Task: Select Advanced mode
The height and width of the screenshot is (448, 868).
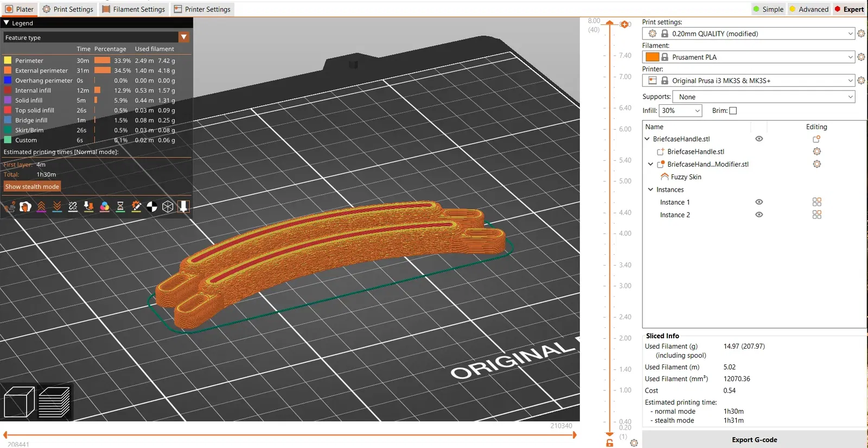Action: point(809,9)
